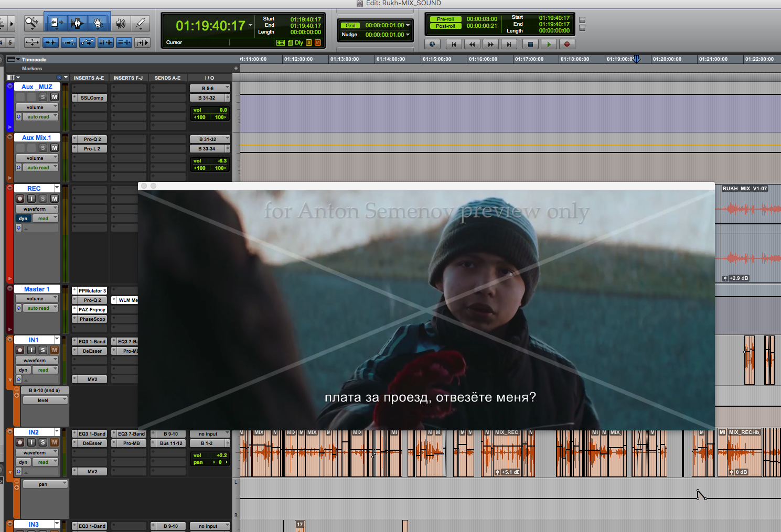Image resolution: width=781 pixels, height=532 pixels.
Task: Choose the Selector waveform tool
Action: 77,23
